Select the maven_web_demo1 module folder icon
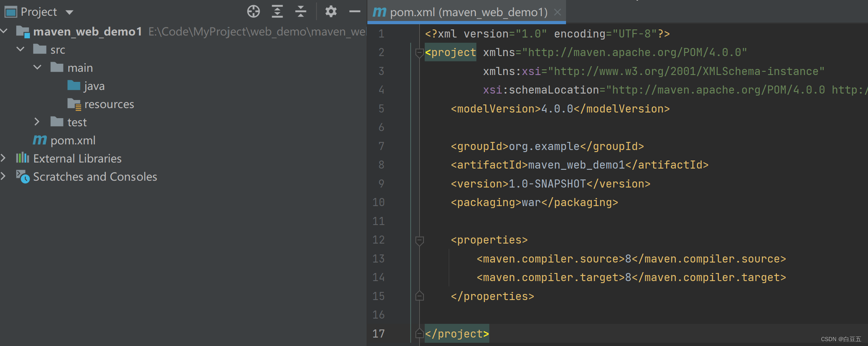The image size is (868, 346). click(23, 31)
